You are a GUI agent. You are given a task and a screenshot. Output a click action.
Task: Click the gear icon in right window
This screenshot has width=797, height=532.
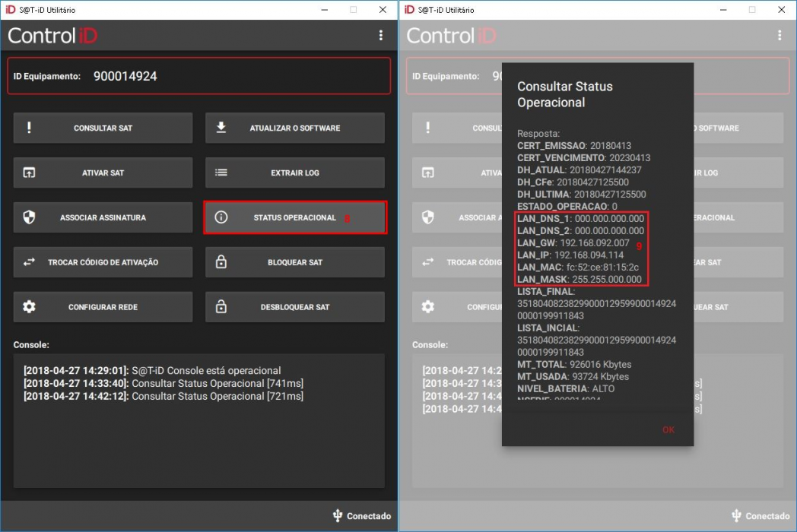[428, 307]
